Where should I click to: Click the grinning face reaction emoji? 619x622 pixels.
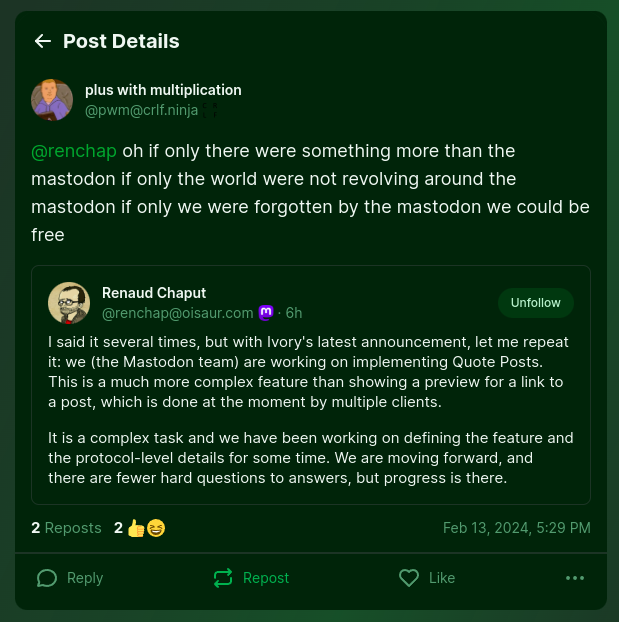pyautogui.click(x=156, y=528)
